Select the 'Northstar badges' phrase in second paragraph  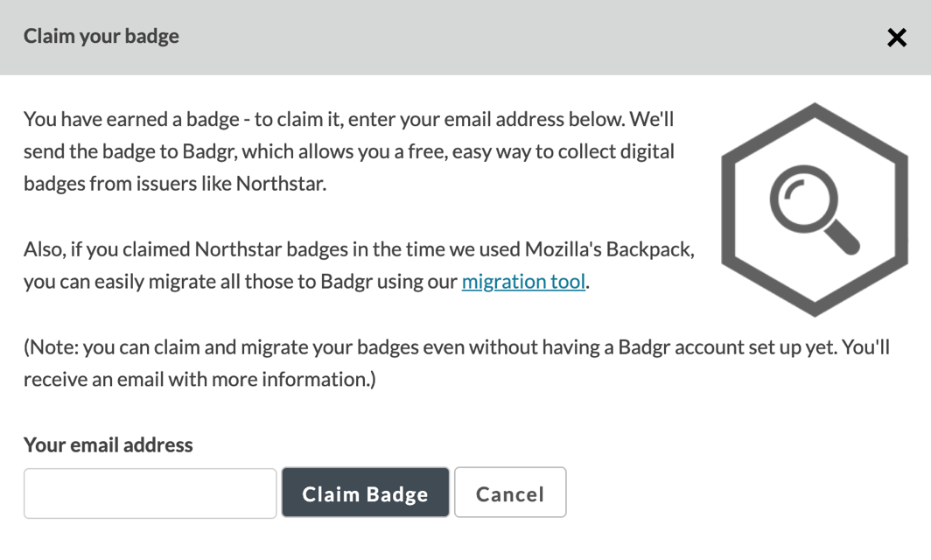click(271, 248)
